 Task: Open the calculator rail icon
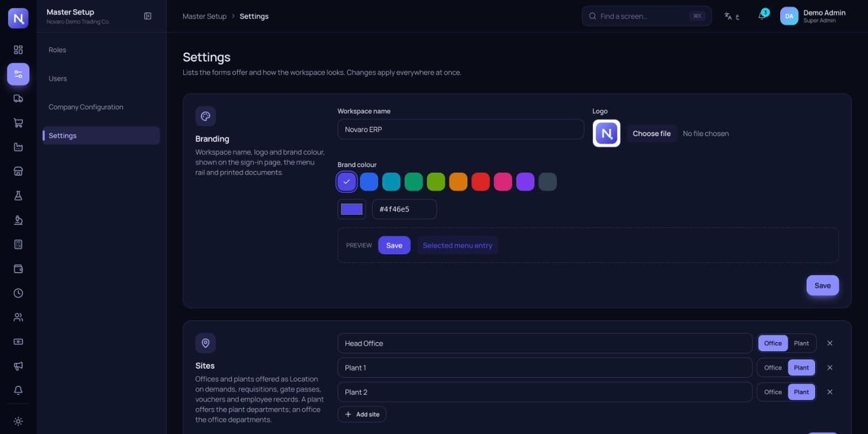pyautogui.click(x=18, y=245)
